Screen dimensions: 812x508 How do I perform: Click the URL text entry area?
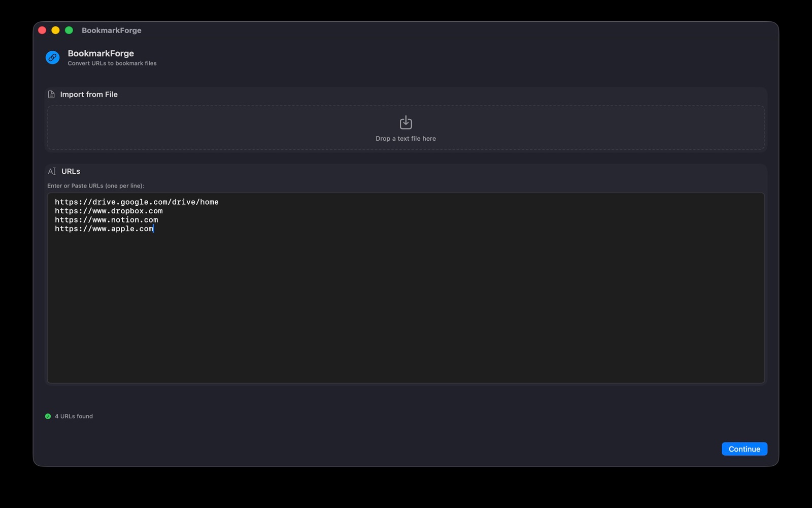click(x=405, y=288)
